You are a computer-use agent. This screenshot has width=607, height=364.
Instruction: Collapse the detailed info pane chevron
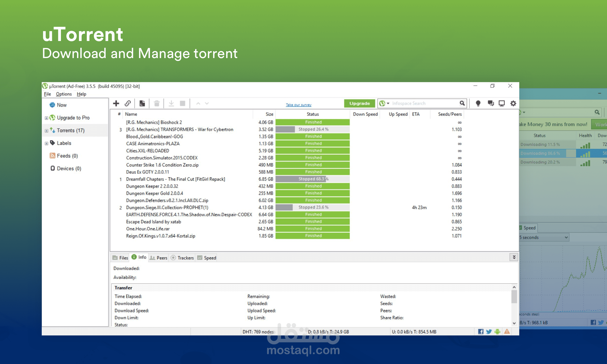point(514,257)
